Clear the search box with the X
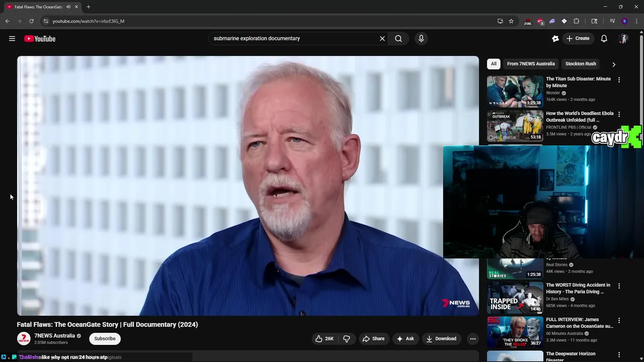Screen dimensions: 644x362 click(x=382, y=39)
